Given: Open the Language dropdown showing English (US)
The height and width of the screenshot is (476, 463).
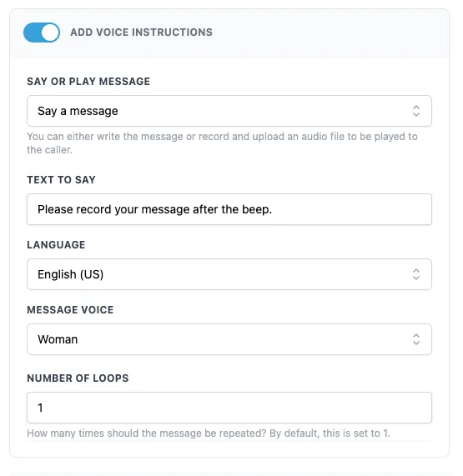Looking at the screenshot, I should [x=229, y=274].
